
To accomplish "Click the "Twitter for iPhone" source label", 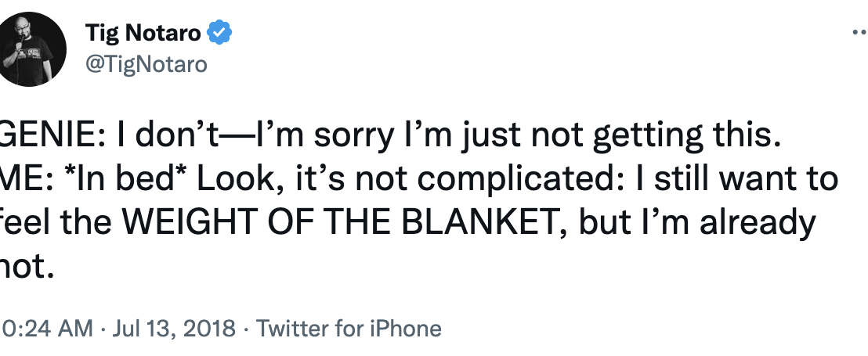I will [349, 328].
